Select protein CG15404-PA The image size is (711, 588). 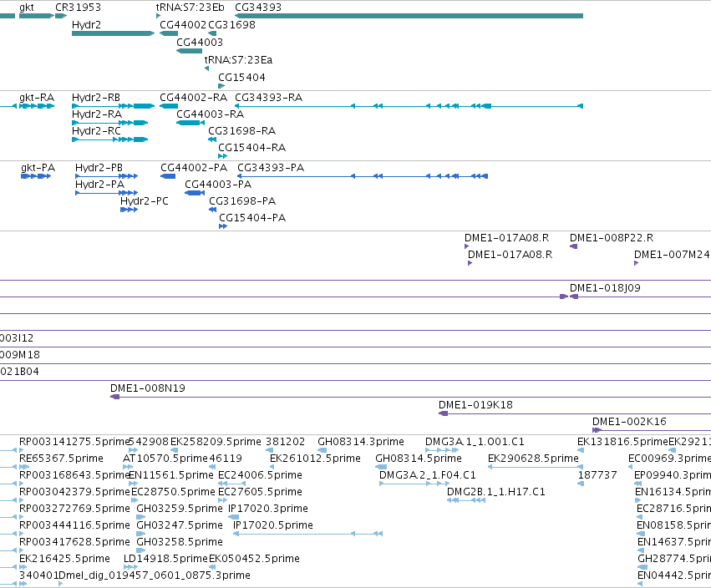(x=222, y=226)
